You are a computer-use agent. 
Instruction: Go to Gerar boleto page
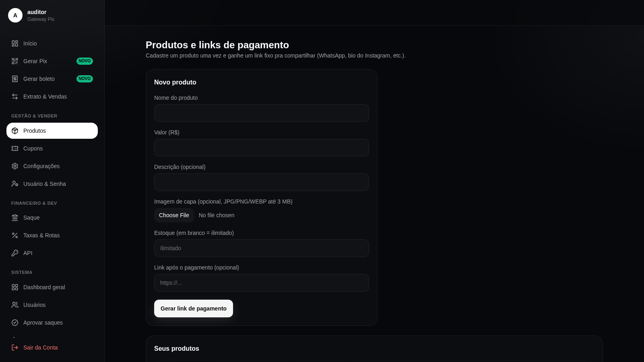coord(52,79)
